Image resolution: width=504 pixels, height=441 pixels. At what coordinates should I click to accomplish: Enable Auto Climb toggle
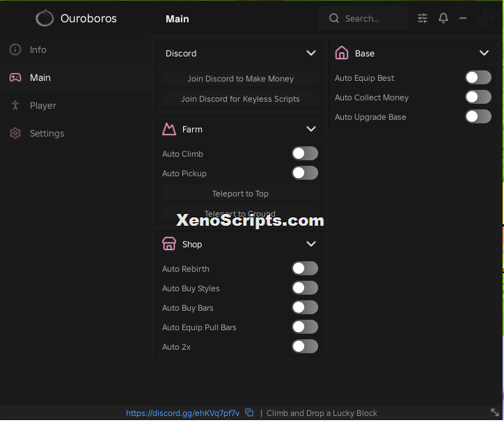pyautogui.click(x=305, y=153)
